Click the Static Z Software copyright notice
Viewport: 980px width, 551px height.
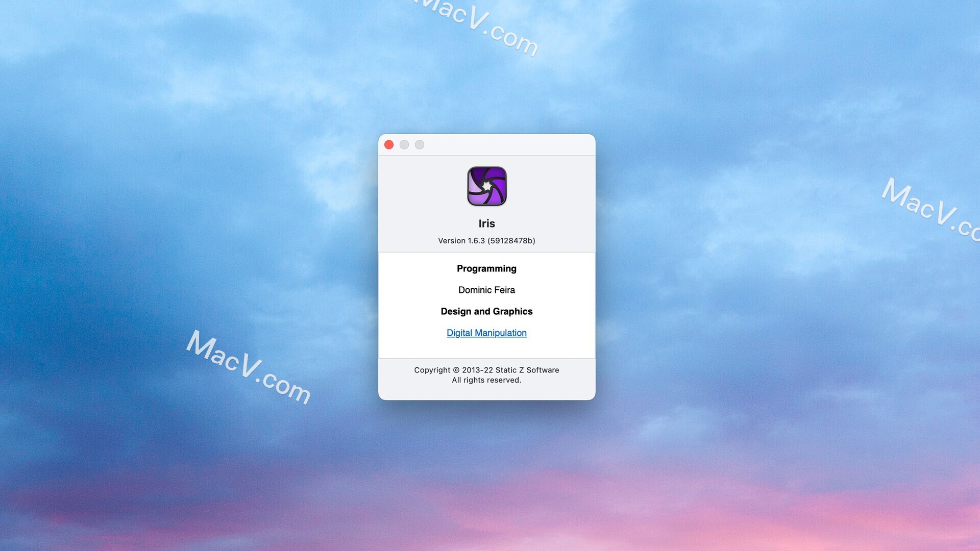tap(486, 369)
